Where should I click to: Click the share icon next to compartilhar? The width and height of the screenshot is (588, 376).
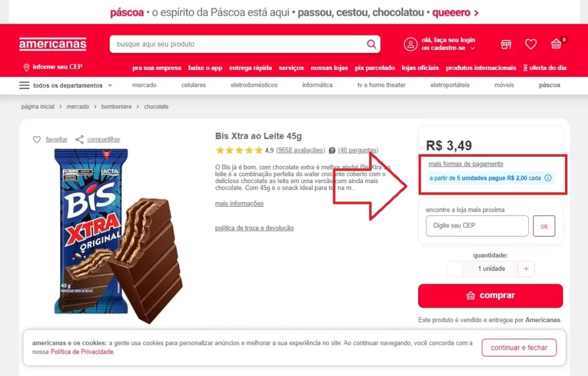click(79, 139)
